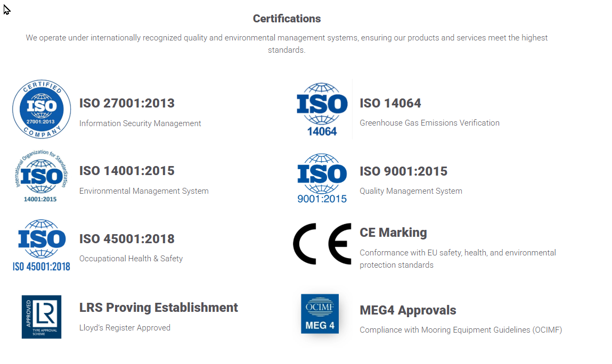This screenshot has height=364, width=612.
Task: Click the CE Marking heading
Action: point(393,233)
